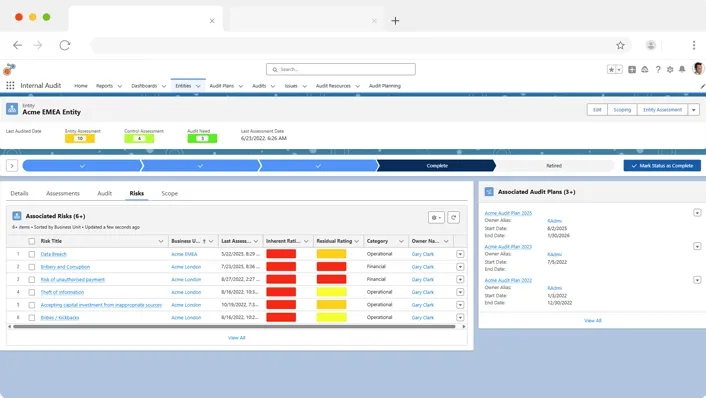Check the Data Breach row checkbox
This screenshot has height=398, width=706.
tap(32, 254)
